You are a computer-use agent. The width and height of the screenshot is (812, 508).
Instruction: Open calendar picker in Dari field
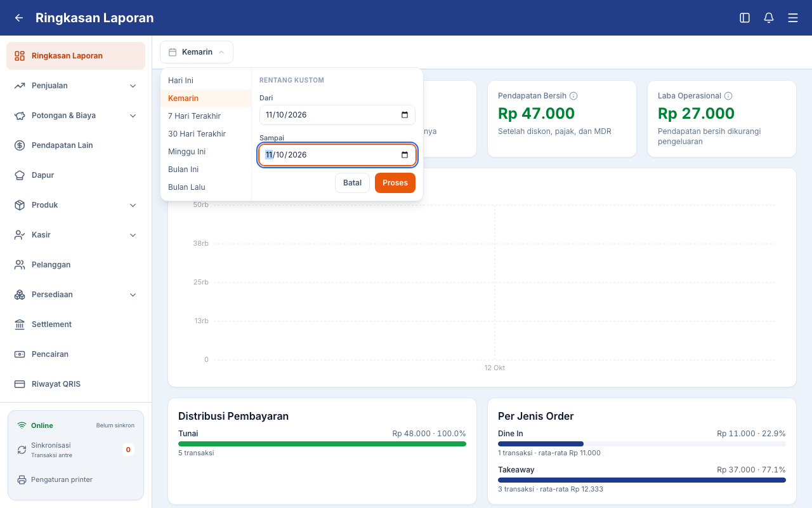click(405, 115)
